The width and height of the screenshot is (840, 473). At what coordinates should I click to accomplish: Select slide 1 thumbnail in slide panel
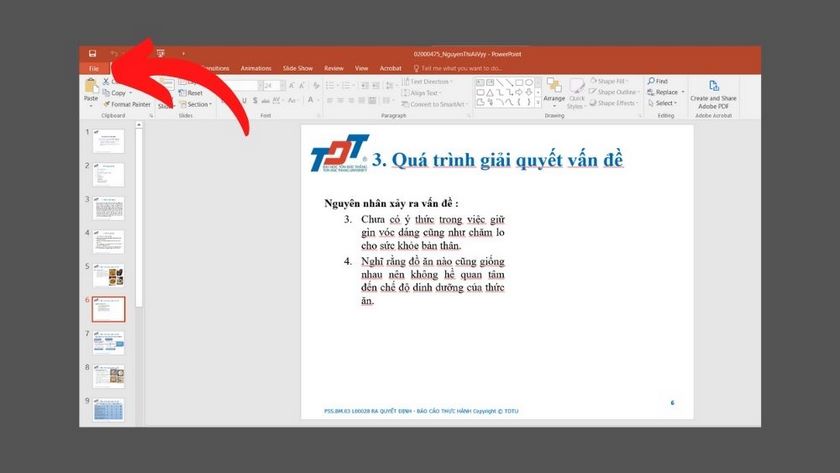click(109, 142)
